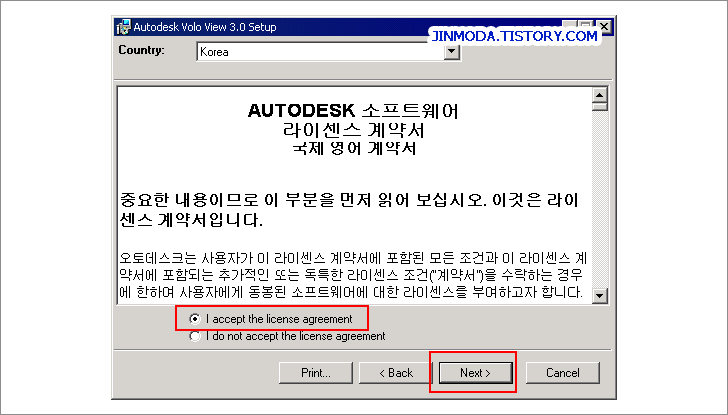Click the Korea country combo box field
This screenshot has height=415, width=728.
pyautogui.click(x=328, y=52)
